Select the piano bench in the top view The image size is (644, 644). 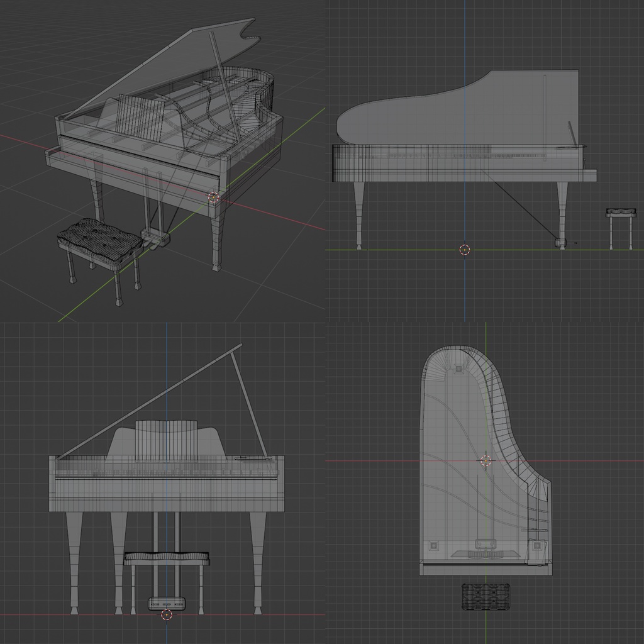point(486,596)
